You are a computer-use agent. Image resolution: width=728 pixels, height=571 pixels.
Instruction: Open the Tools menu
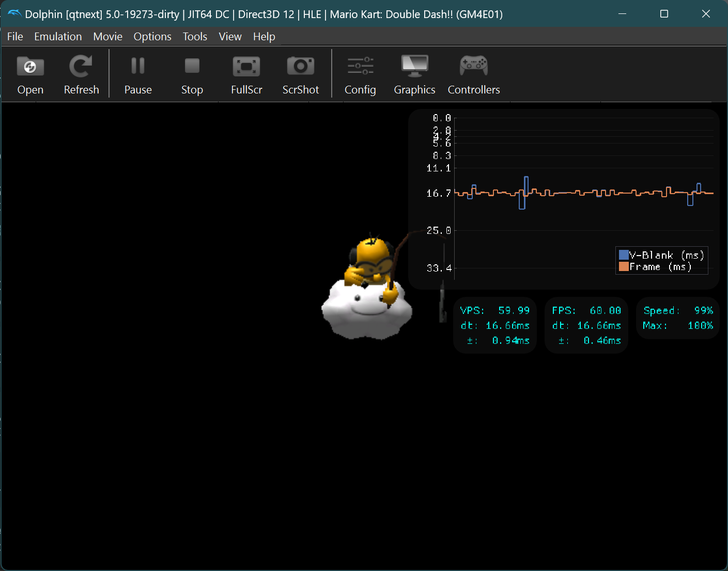click(x=195, y=37)
